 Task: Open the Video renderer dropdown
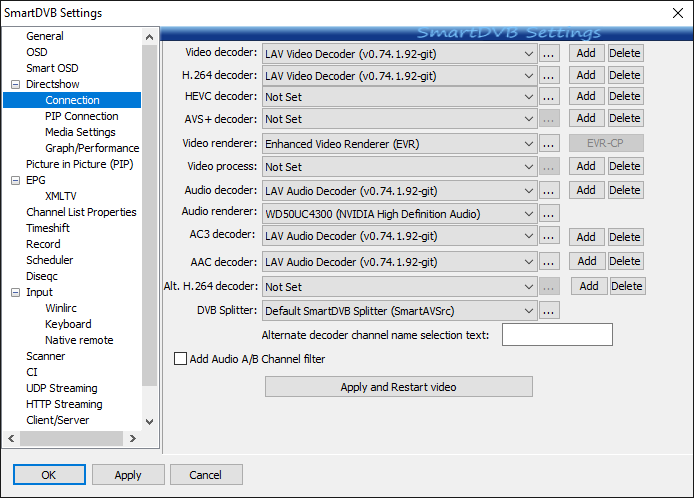point(399,144)
